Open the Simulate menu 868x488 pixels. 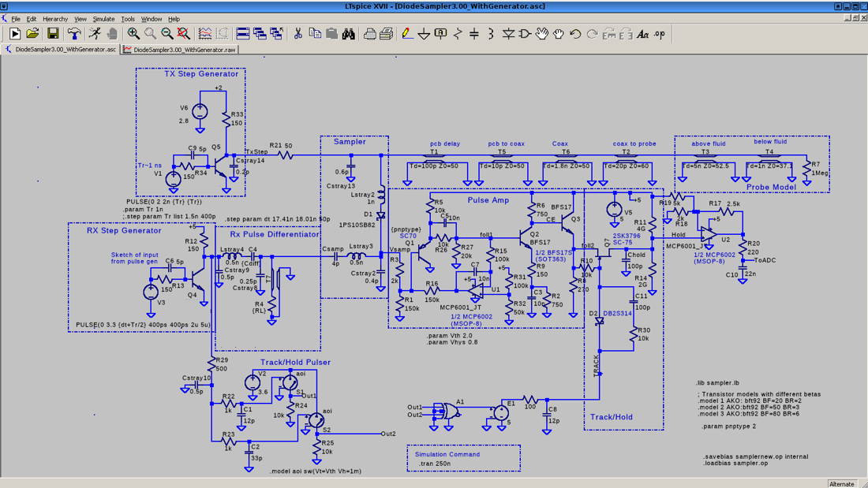[x=103, y=19]
